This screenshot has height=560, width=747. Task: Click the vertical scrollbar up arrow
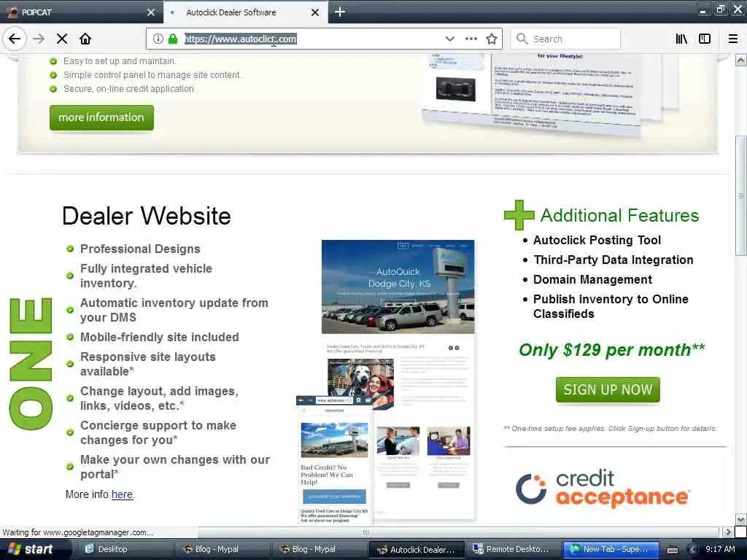click(x=741, y=61)
